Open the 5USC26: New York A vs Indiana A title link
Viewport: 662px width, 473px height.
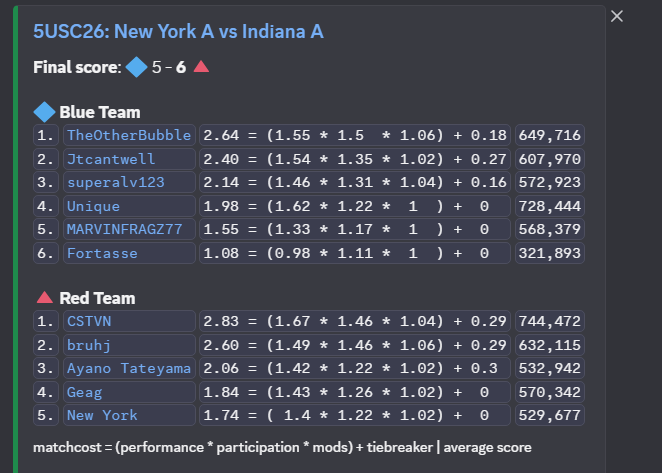click(179, 32)
